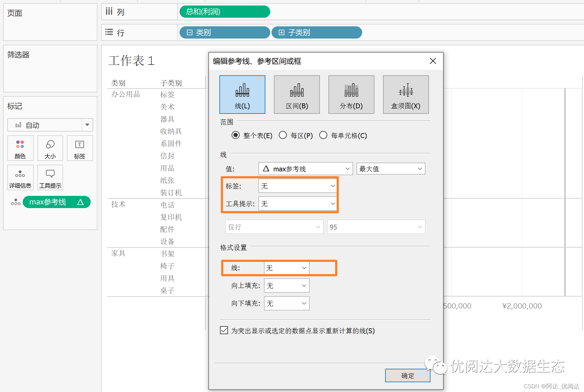Select the 书架 subcategory row
The width and height of the screenshot is (584, 392).
167,254
